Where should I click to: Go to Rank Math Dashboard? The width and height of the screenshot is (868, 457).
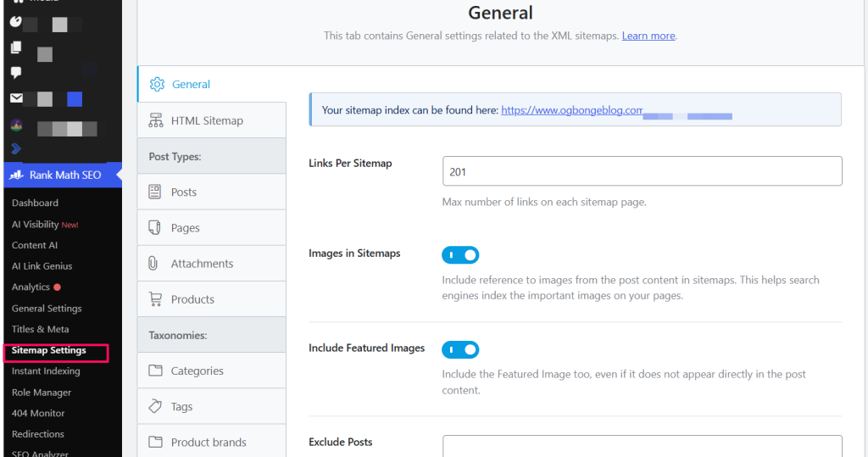tap(35, 203)
